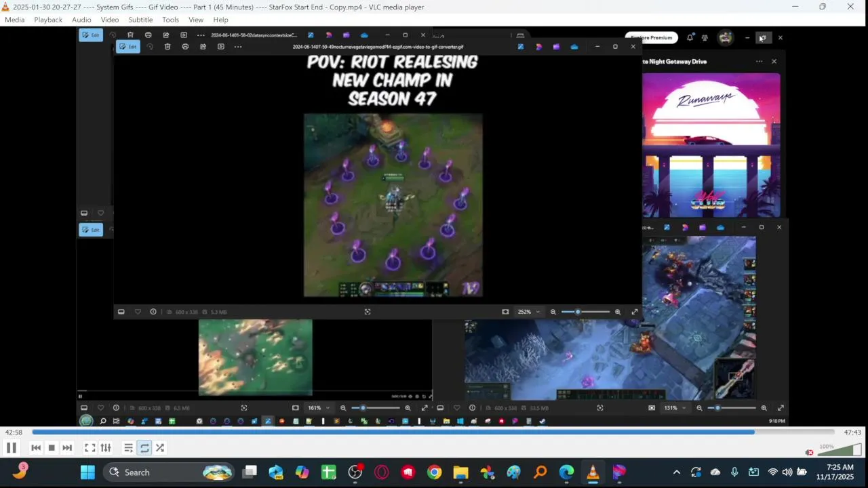Skip to previous media in VLC
The width and height of the screenshot is (868, 488).
pyautogui.click(x=36, y=447)
